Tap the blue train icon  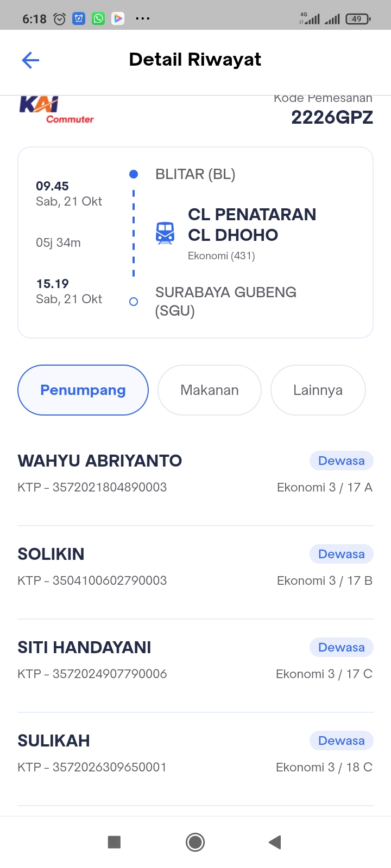click(165, 233)
